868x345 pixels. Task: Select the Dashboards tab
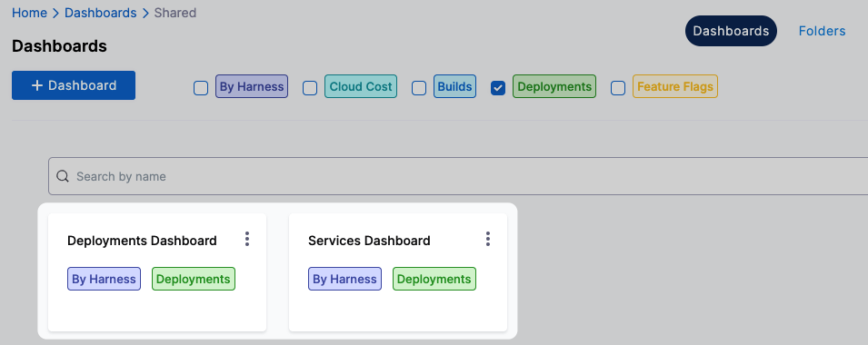coord(731,31)
